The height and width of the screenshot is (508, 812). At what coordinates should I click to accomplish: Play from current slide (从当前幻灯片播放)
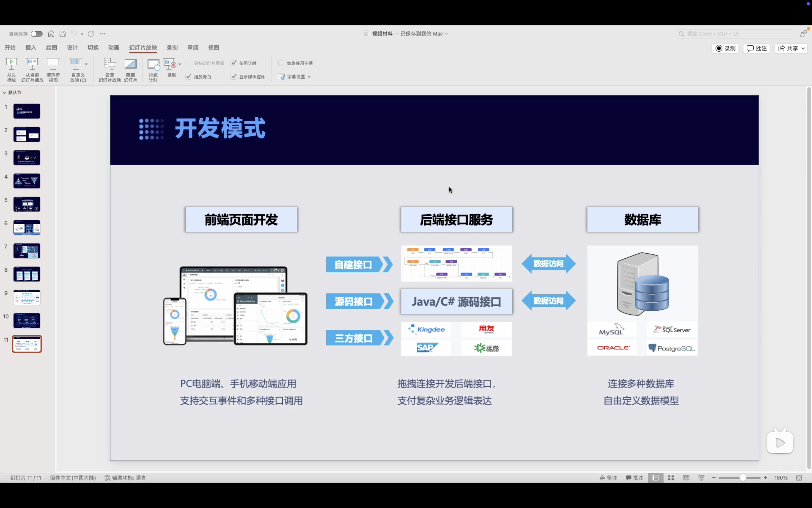point(32,70)
